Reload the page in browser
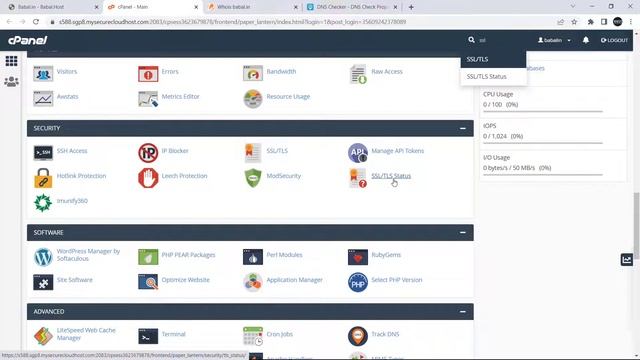This screenshot has width=640, height=360. tap(36, 22)
